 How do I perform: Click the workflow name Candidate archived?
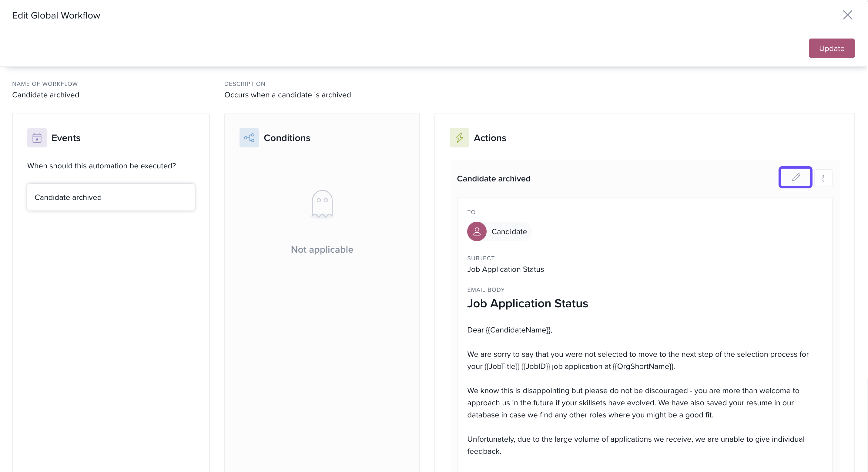(46, 95)
